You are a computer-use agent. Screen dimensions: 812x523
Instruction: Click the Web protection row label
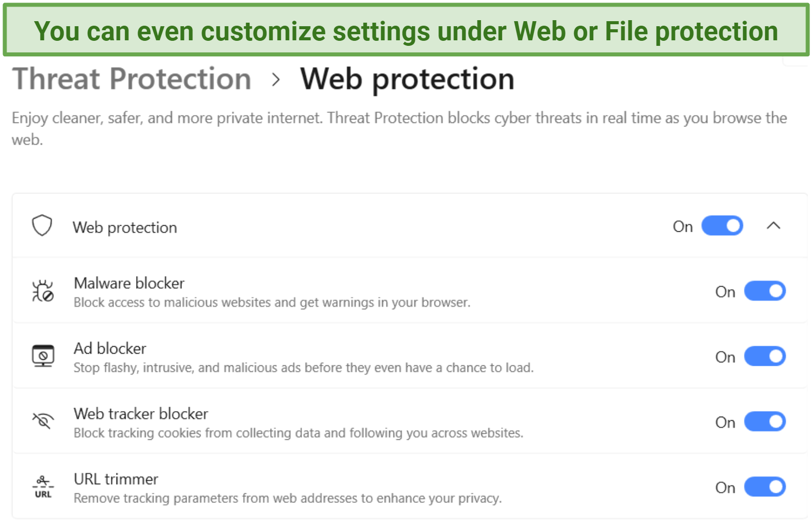(124, 227)
